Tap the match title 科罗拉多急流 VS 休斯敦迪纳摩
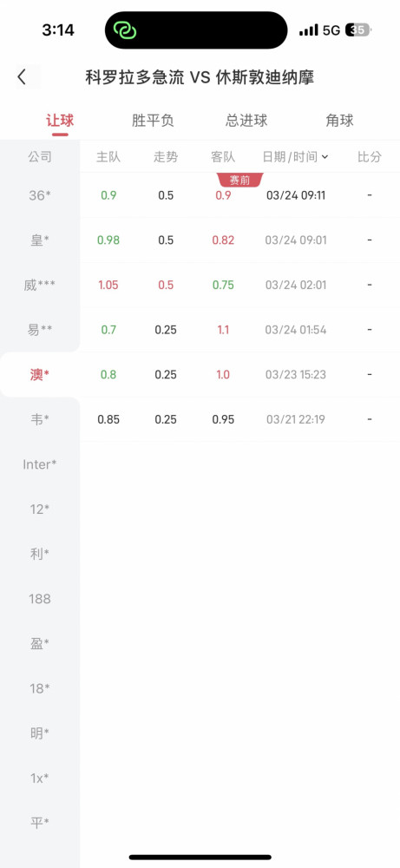The image size is (400, 868). tap(200, 77)
